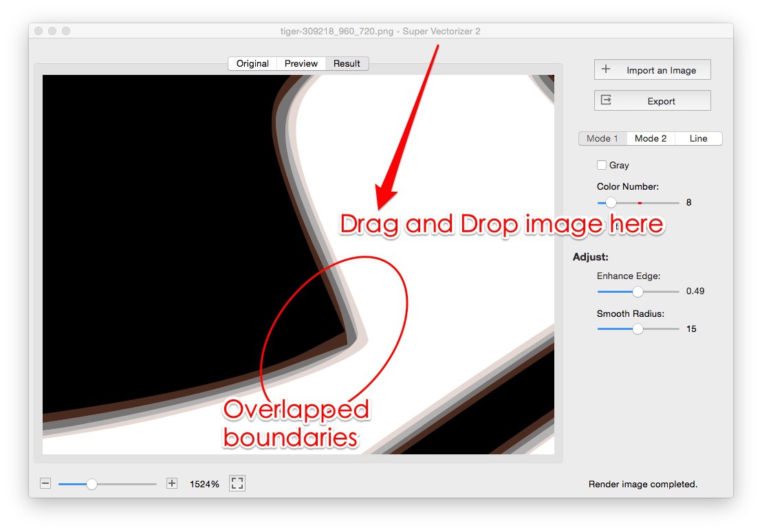Image resolution: width=762 pixels, height=532 pixels.
Task: Click the fit-to-screen icon beside zoom percentage
Action: pyautogui.click(x=237, y=483)
